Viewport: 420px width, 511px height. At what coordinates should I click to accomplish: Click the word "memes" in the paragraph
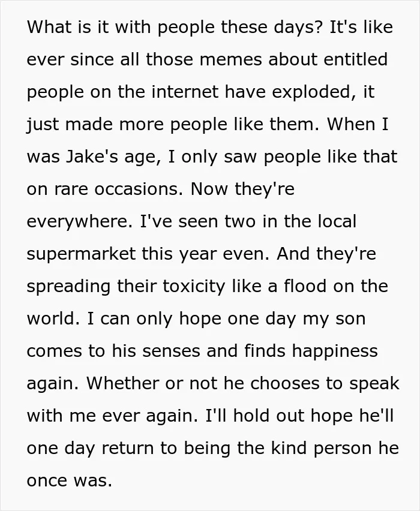tap(230, 59)
